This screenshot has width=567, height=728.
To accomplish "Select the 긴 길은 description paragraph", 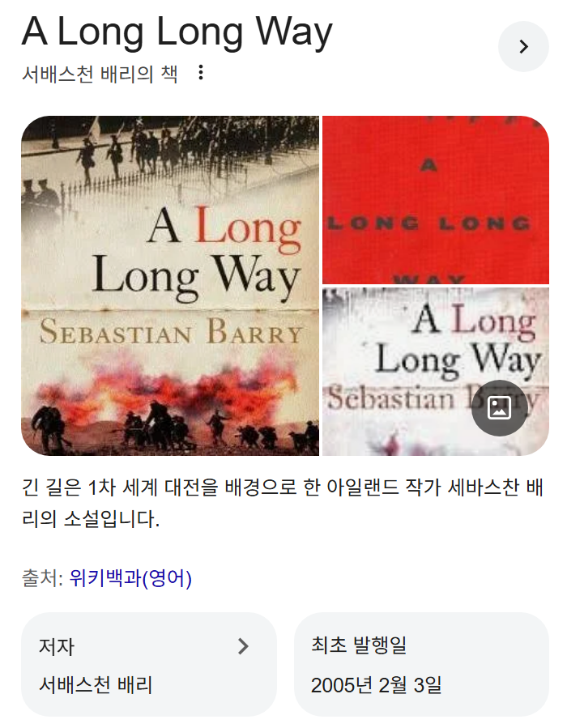I will [x=283, y=503].
